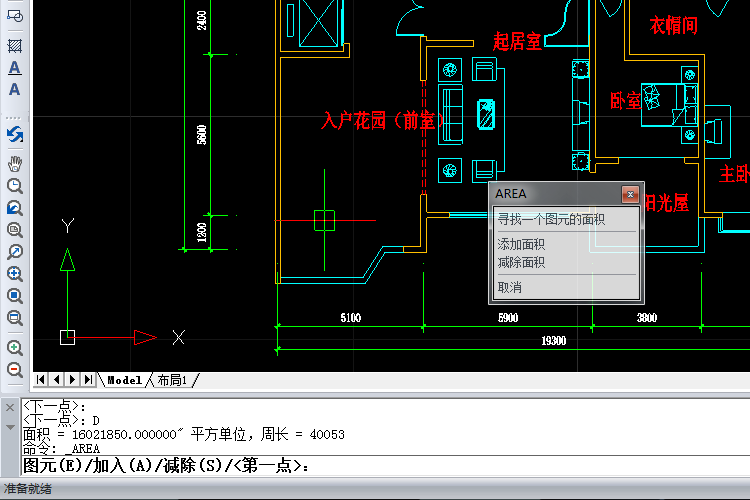Click the 入户花园 (前室) room label
The image size is (750, 500).
(x=384, y=120)
